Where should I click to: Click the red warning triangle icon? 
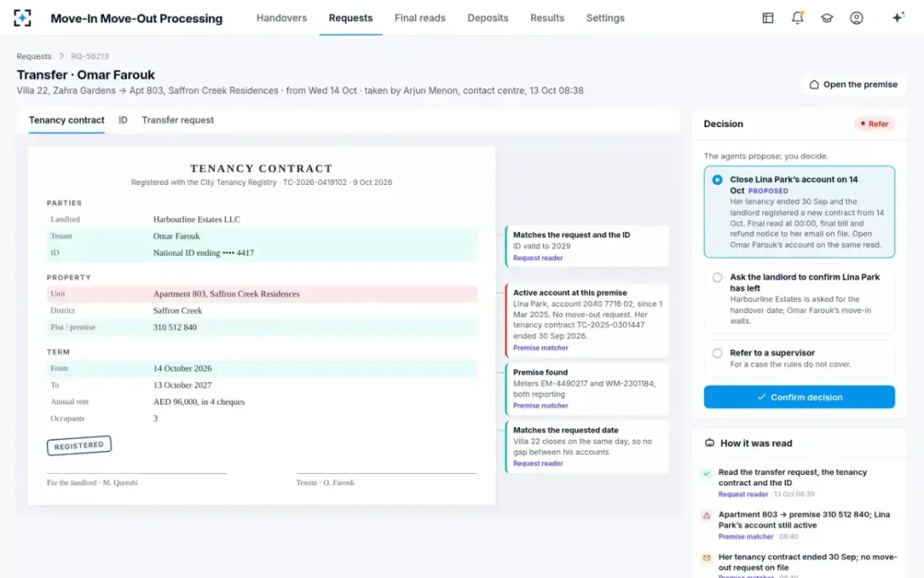pos(706,516)
